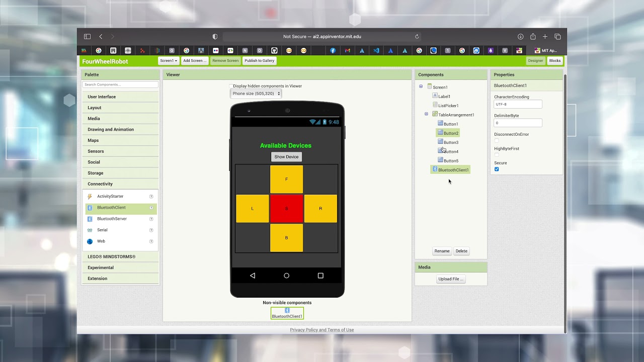This screenshot has height=362, width=644.
Task: Show help for Web component
Action: tap(151, 241)
